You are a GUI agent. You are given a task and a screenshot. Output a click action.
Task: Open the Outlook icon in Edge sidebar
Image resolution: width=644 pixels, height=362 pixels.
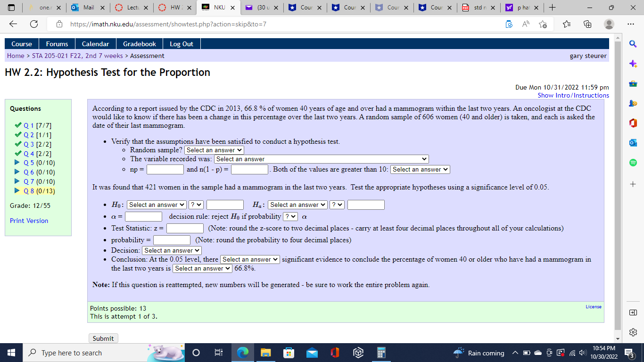633,143
